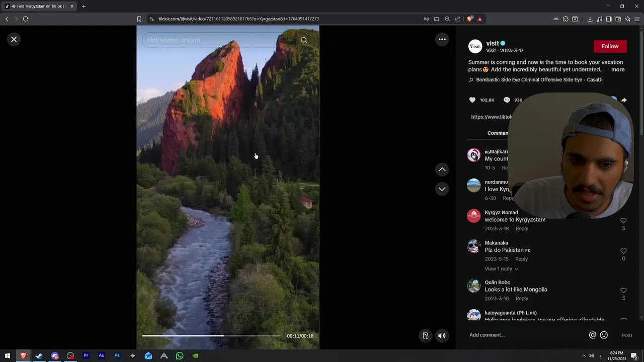
Task: Open comments using the speech bubble icon
Action: coord(507,100)
